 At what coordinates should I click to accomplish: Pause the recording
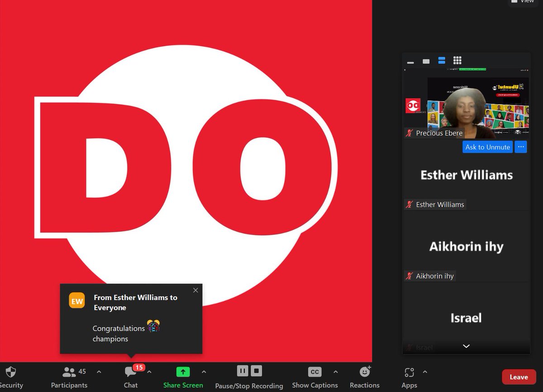tap(243, 371)
